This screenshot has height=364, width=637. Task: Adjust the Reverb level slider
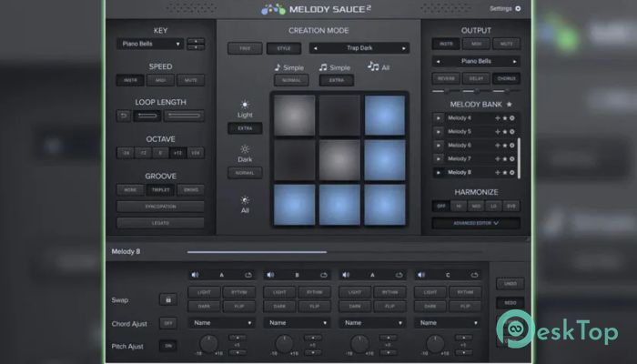point(446,91)
